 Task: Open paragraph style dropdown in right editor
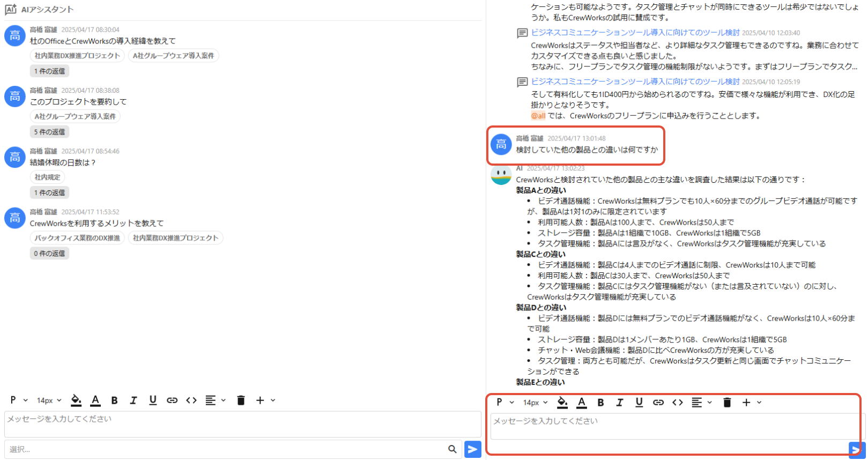pos(505,403)
